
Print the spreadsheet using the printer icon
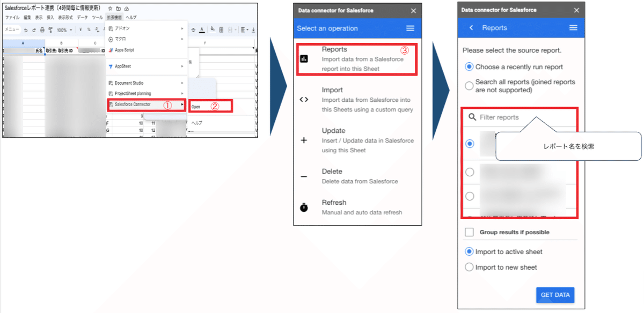click(x=42, y=30)
